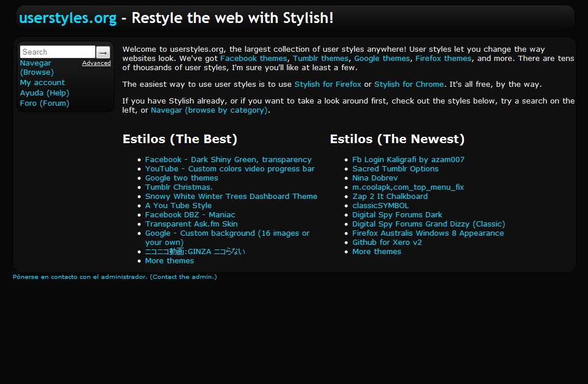Open Digital Spy Forums Dark style

(x=397, y=215)
